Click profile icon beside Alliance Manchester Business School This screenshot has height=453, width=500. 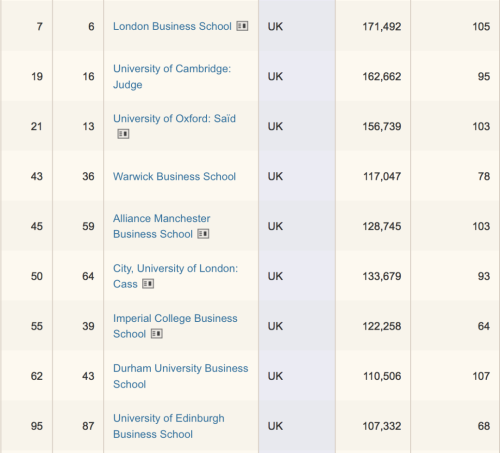tap(203, 234)
